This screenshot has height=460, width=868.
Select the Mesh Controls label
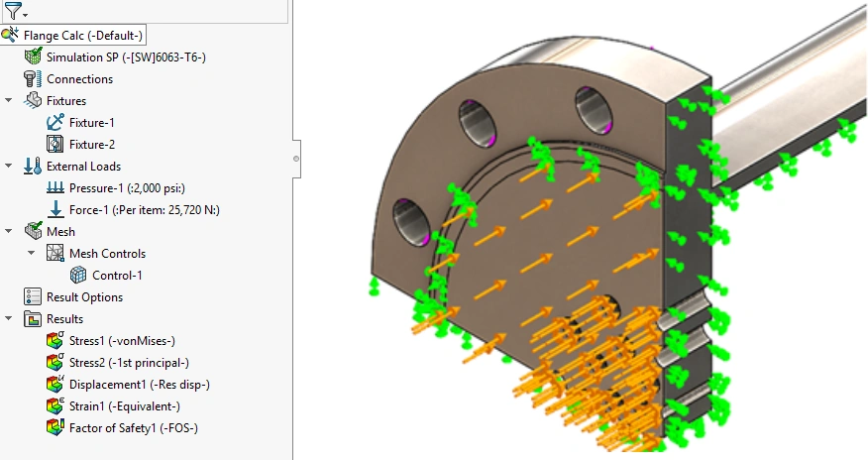(x=107, y=254)
